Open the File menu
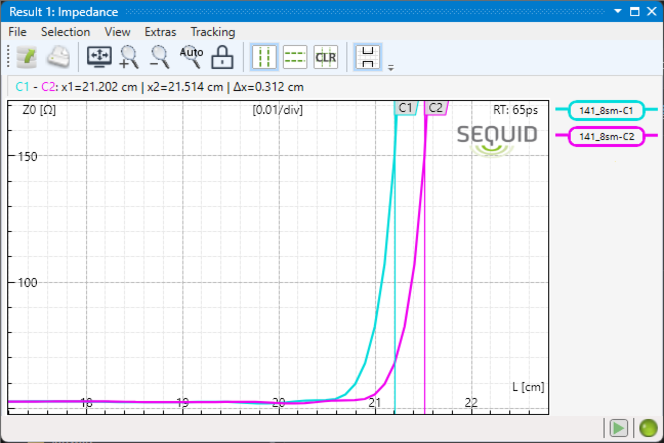The height and width of the screenshot is (443, 664). pyautogui.click(x=18, y=32)
